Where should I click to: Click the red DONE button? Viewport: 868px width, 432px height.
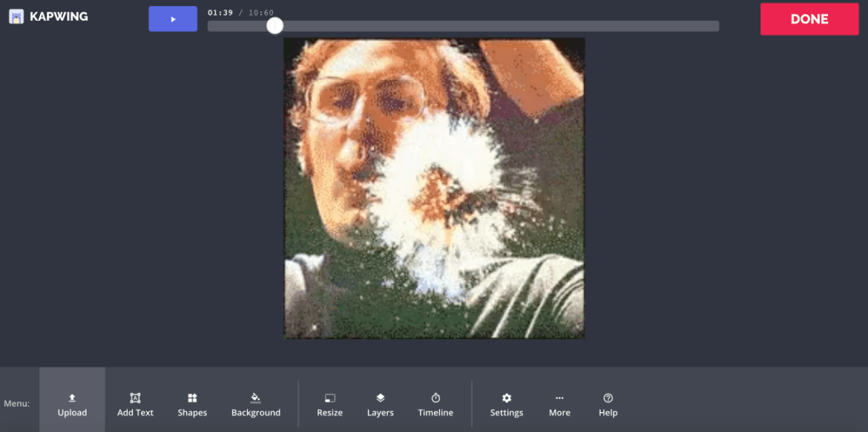(x=809, y=19)
